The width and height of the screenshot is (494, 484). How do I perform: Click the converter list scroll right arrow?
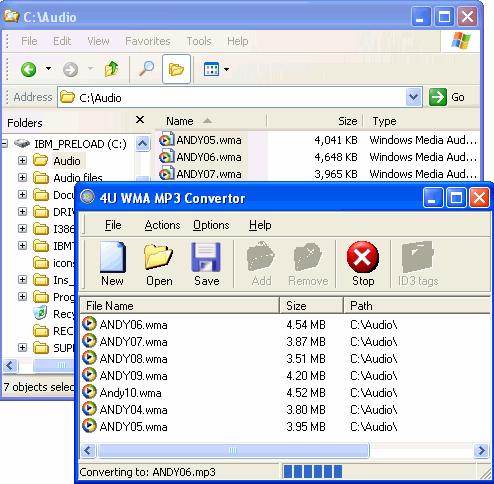point(481,450)
